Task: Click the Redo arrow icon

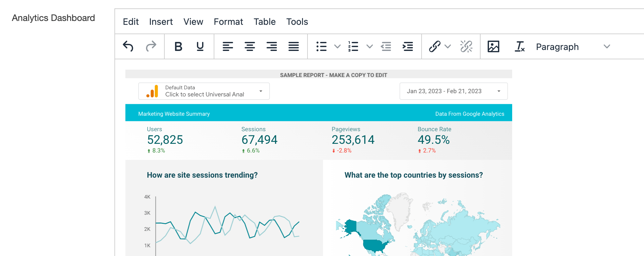Action: tap(151, 46)
